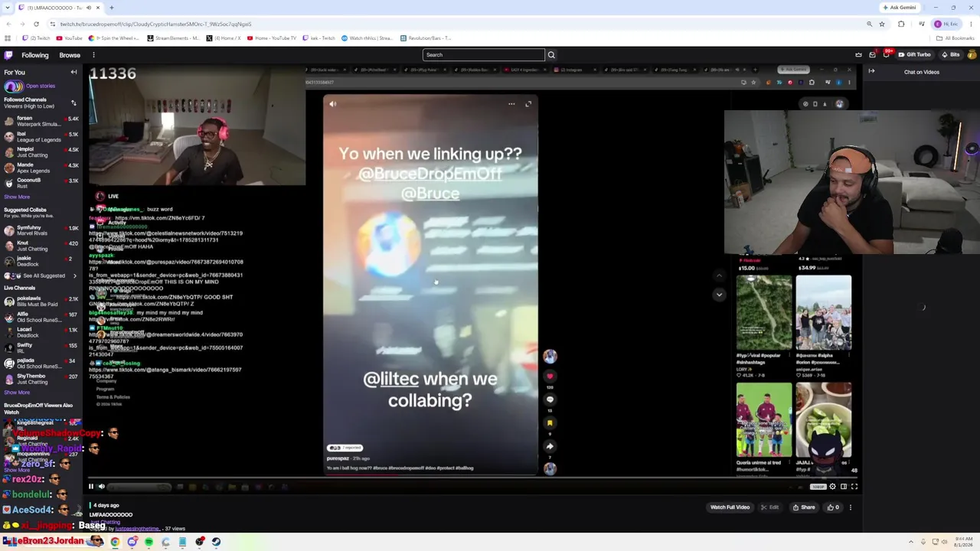Open the YouTube bookmark
The image size is (980, 551).
tap(70, 38)
